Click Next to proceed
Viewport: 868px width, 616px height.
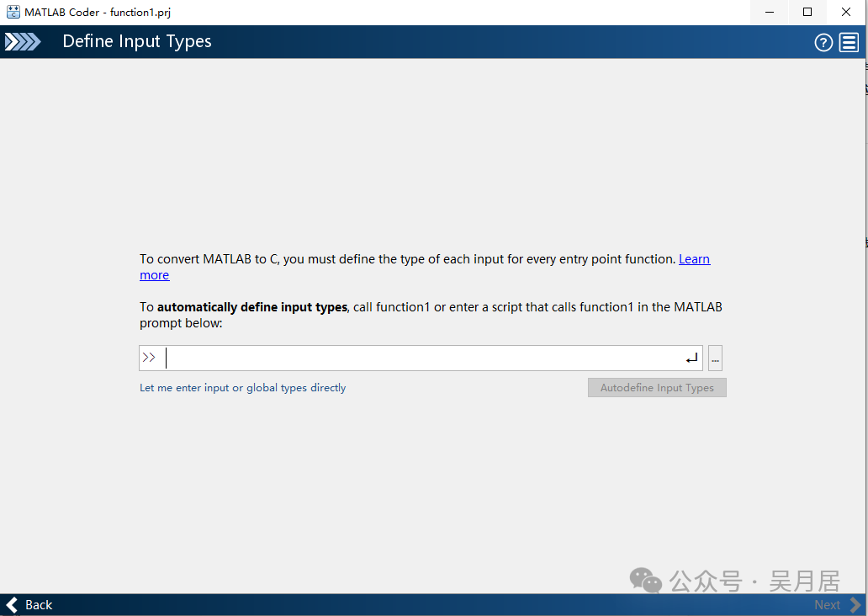click(x=838, y=605)
